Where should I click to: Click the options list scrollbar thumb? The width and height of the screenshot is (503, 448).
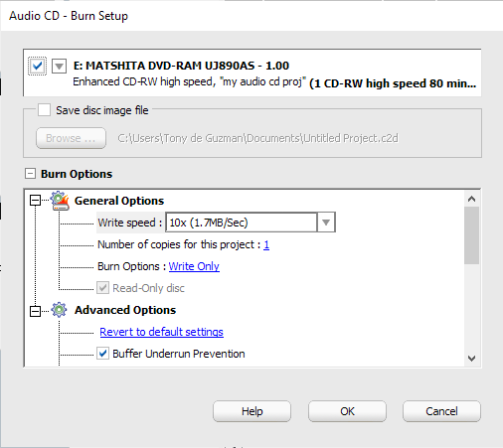coord(471,235)
